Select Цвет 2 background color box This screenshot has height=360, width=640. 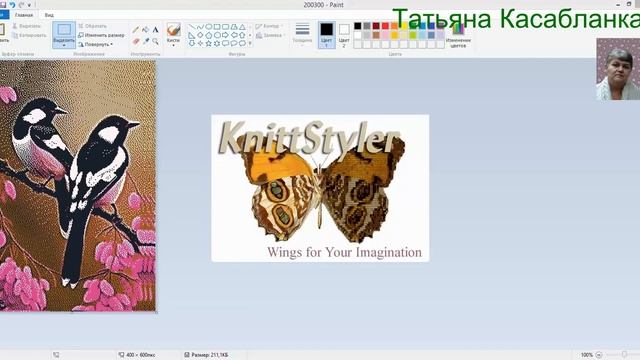344,35
